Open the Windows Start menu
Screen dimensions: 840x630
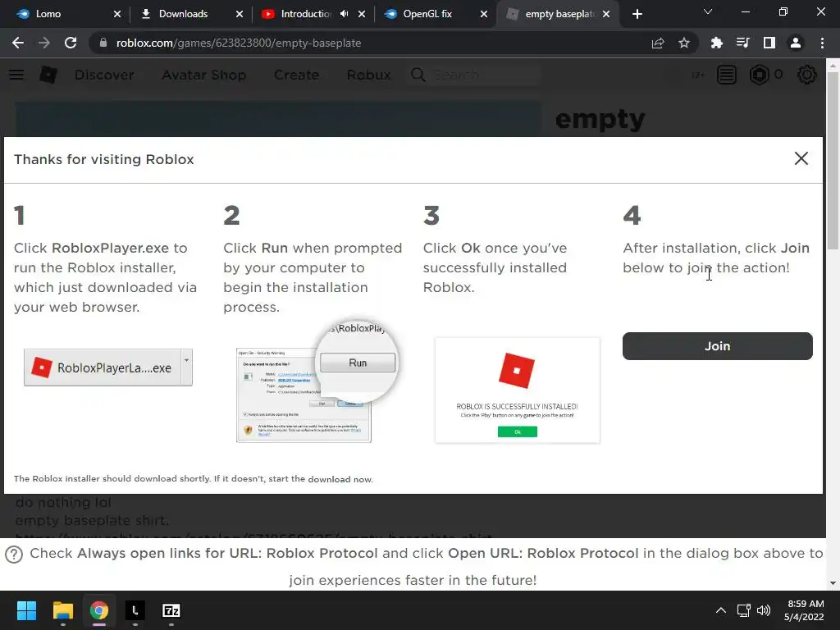26,610
